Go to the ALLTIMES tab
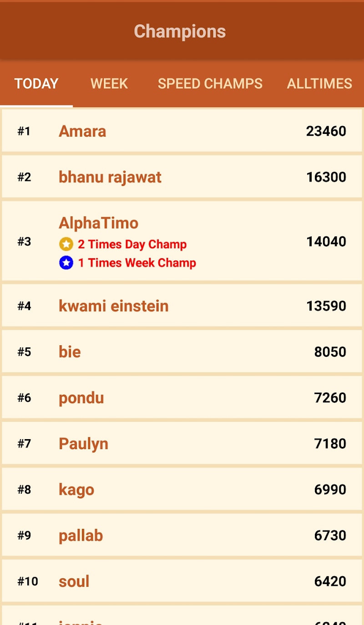 point(319,84)
